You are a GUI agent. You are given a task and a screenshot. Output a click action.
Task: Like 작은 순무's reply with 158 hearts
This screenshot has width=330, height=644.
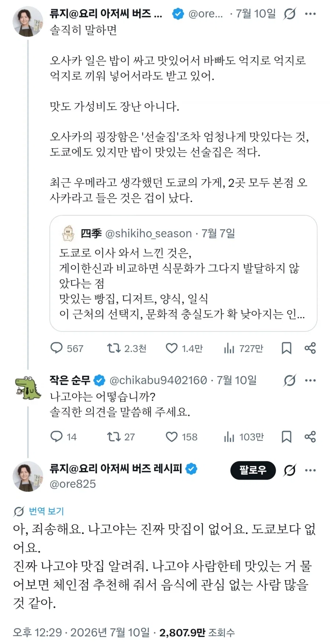pyautogui.click(x=172, y=437)
